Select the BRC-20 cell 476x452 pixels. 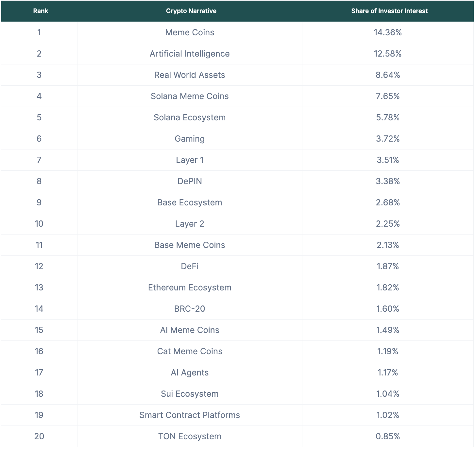190,309
